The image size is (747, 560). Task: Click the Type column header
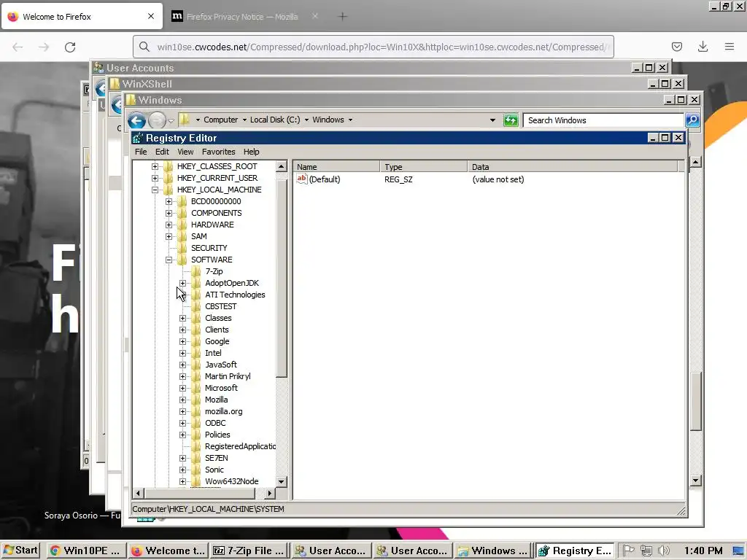[x=424, y=167]
